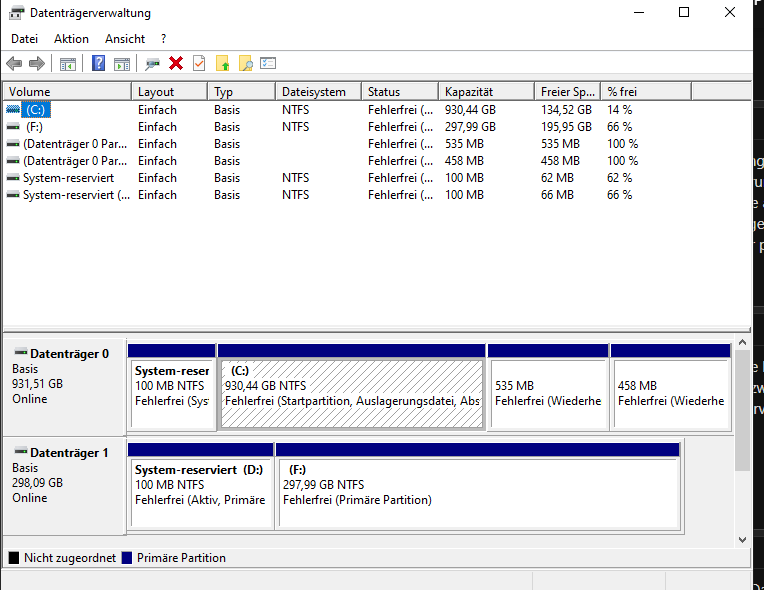This screenshot has height=590, width=764.
Task: Open Properties checkmark sheet icon
Action: [199, 63]
